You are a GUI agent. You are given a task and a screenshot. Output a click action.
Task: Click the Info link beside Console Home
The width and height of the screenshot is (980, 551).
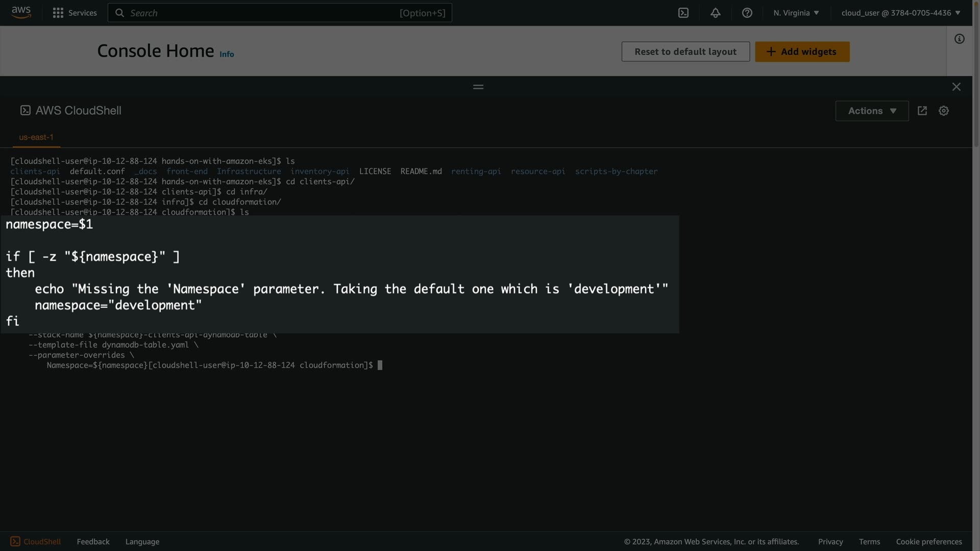pos(227,54)
